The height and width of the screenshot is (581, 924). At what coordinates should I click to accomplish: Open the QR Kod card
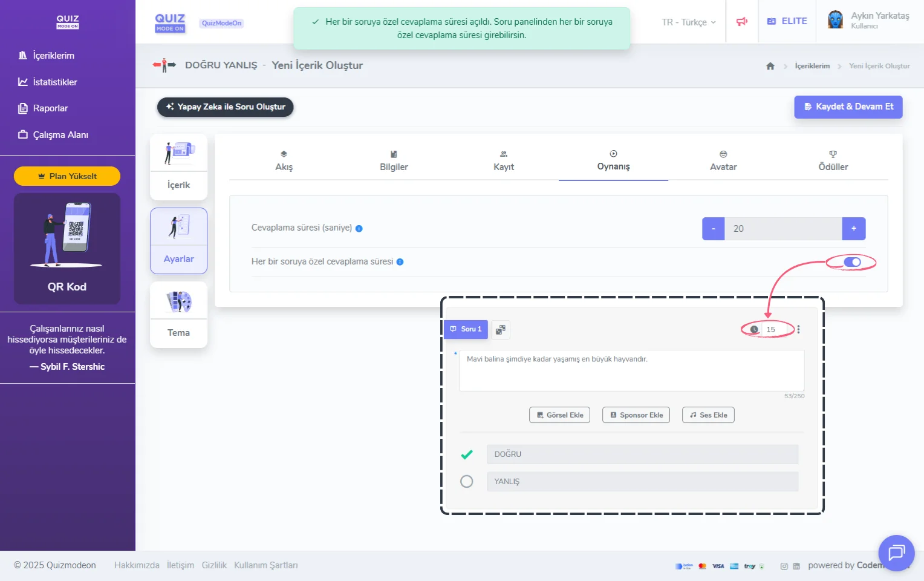coord(67,249)
